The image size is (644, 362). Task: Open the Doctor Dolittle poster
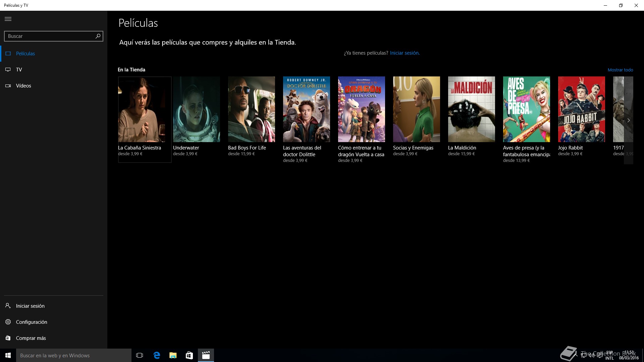tap(307, 109)
